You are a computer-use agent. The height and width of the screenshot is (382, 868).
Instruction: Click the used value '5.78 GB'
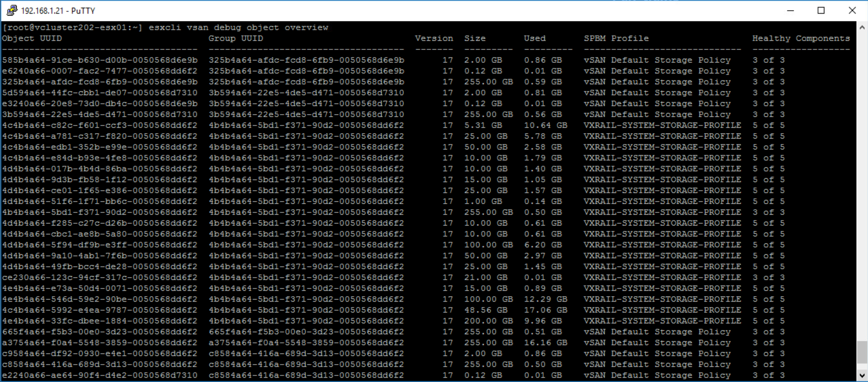(543, 136)
